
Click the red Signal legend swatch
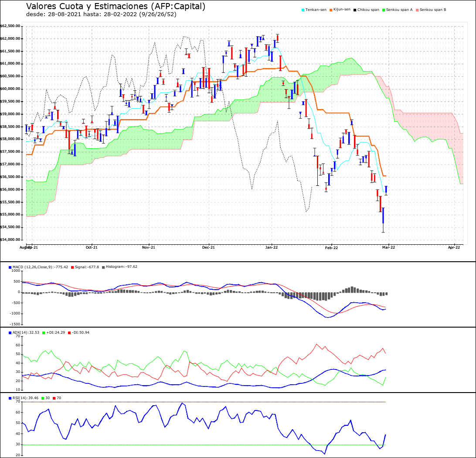(x=72, y=267)
